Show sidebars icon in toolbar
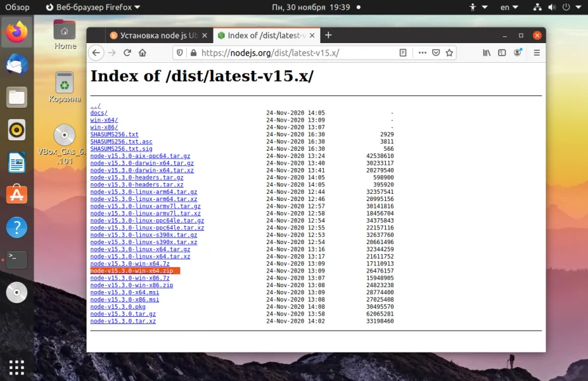 [501, 53]
